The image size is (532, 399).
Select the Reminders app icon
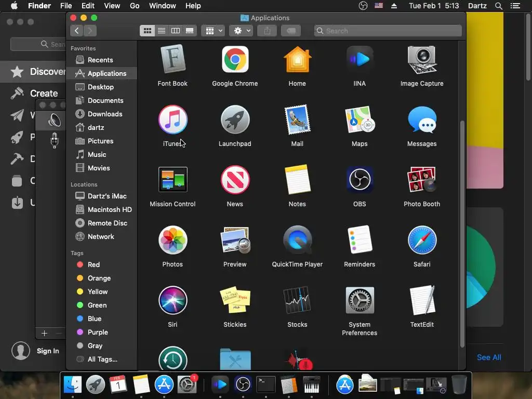click(360, 240)
